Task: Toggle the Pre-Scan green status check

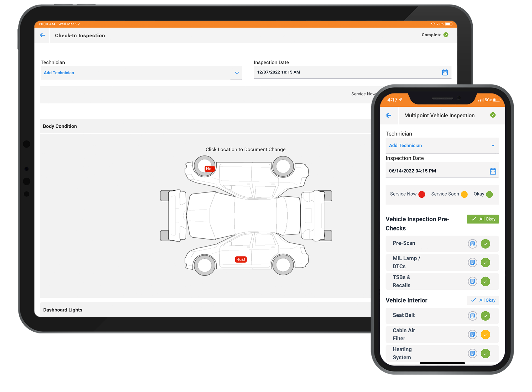Action: click(x=486, y=244)
